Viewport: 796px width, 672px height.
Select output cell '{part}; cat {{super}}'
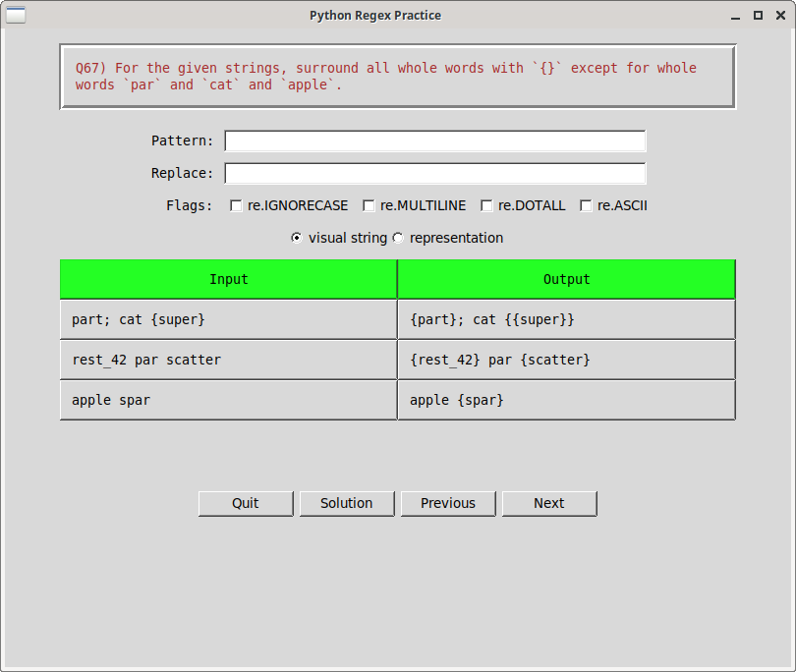(567, 319)
